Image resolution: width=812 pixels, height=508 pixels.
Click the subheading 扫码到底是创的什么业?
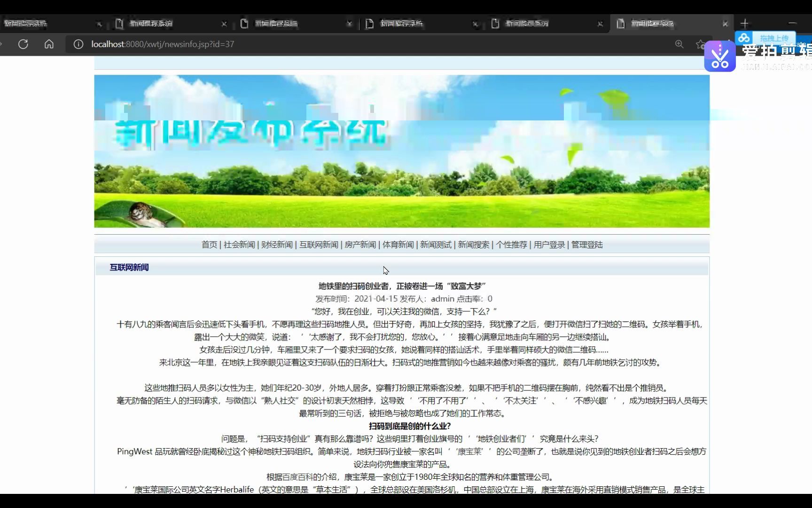pyautogui.click(x=410, y=426)
